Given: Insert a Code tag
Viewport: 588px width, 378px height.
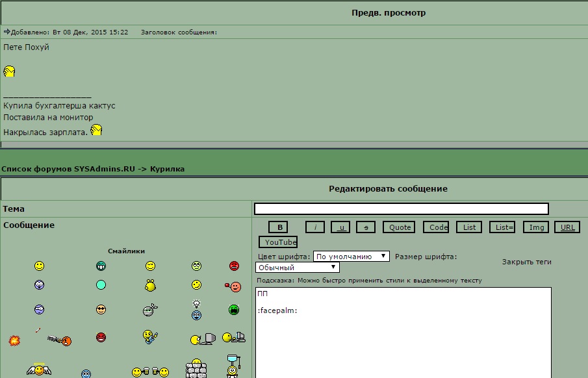Looking at the screenshot, I should pyautogui.click(x=436, y=227).
